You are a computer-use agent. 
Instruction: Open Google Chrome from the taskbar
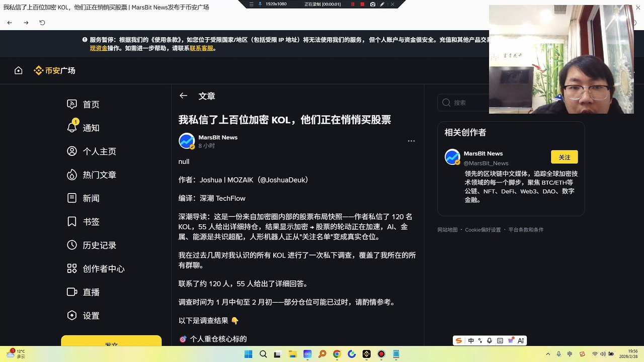pos(337,354)
